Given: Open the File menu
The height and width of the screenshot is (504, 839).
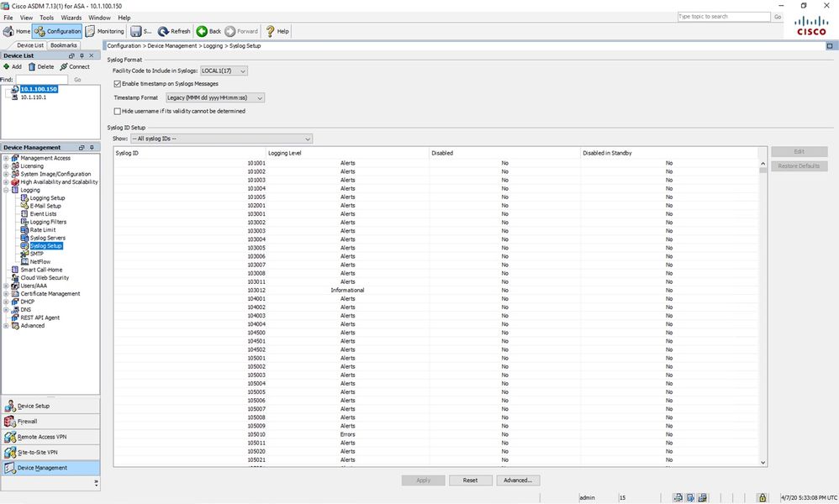Looking at the screenshot, I should [x=8, y=18].
